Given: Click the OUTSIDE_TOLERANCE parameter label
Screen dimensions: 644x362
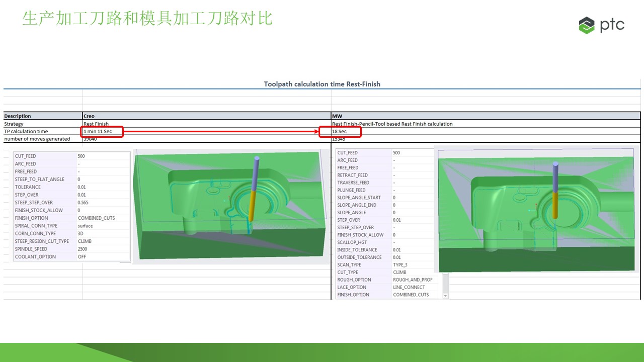Looking at the screenshot, I should coord(359,257).
